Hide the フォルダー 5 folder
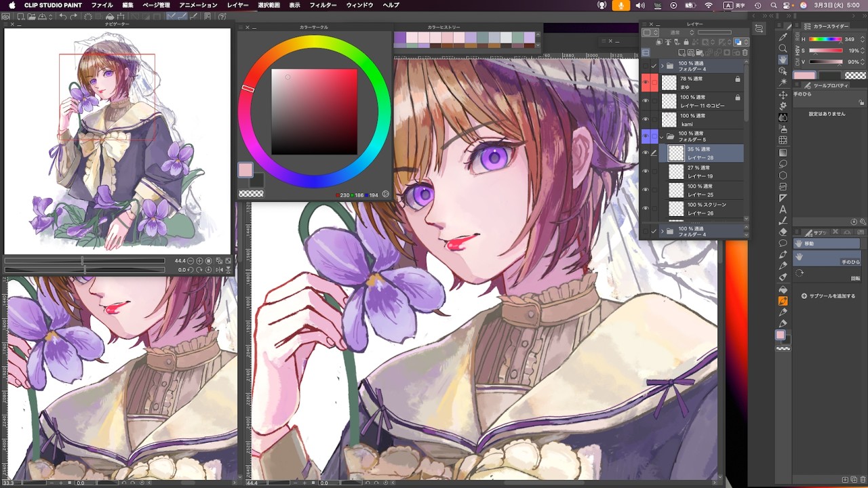 (645, 137)
